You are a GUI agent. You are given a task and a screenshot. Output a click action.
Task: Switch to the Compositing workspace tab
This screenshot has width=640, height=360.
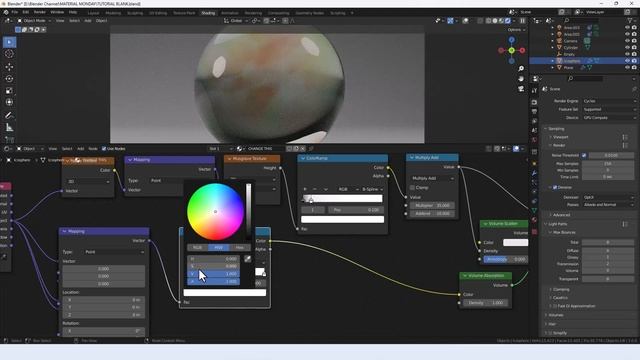point(279,13)
